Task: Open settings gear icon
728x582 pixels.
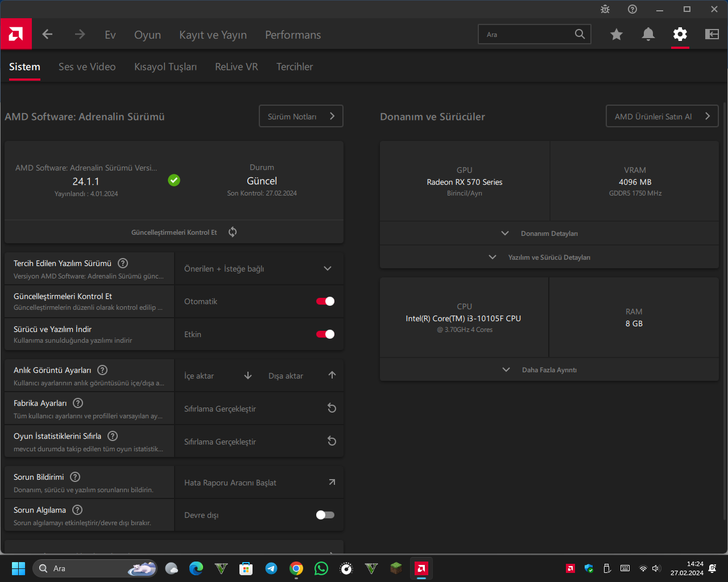Action: [680, 35]
